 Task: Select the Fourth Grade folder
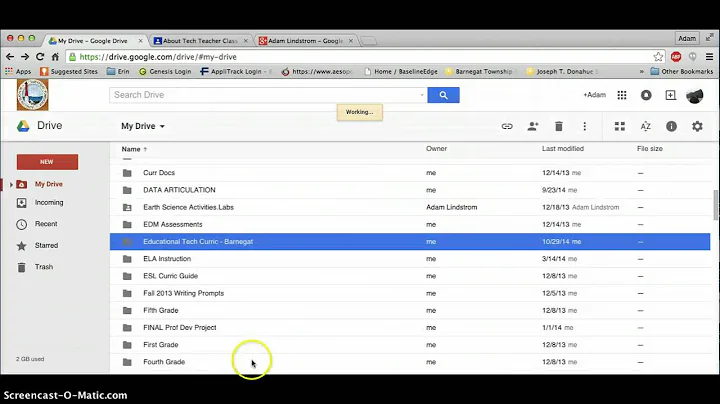coord(410,362)
